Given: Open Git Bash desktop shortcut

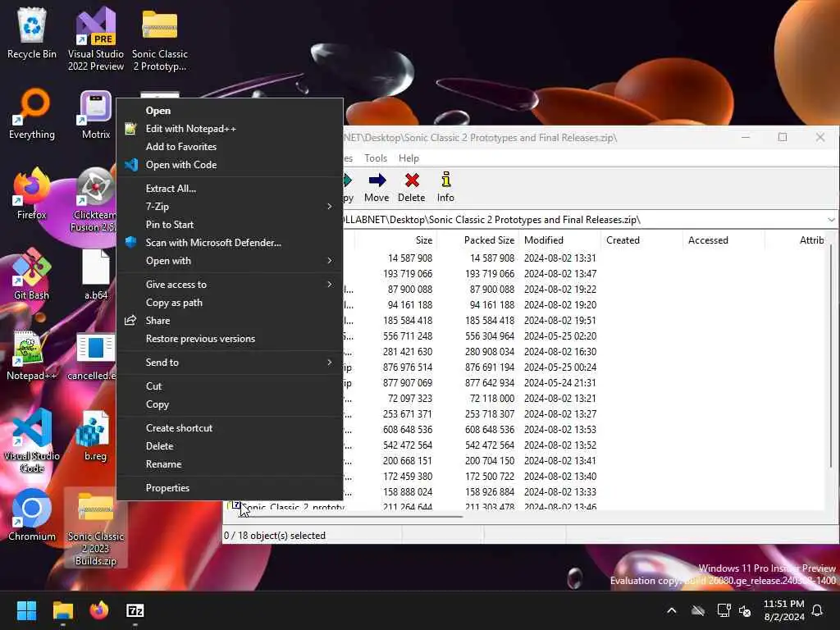Looking at the screenshot, I should tap(32, 274).
